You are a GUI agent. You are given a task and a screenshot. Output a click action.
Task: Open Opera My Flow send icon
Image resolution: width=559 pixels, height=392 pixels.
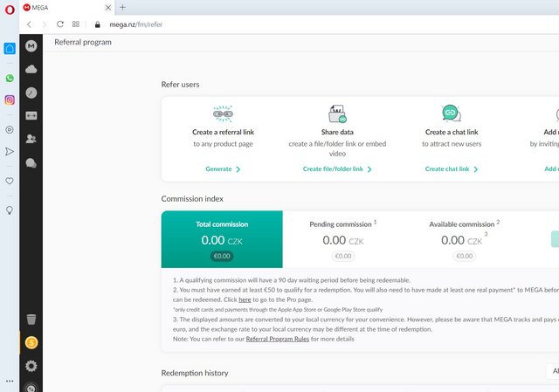(x=10, y=151)
